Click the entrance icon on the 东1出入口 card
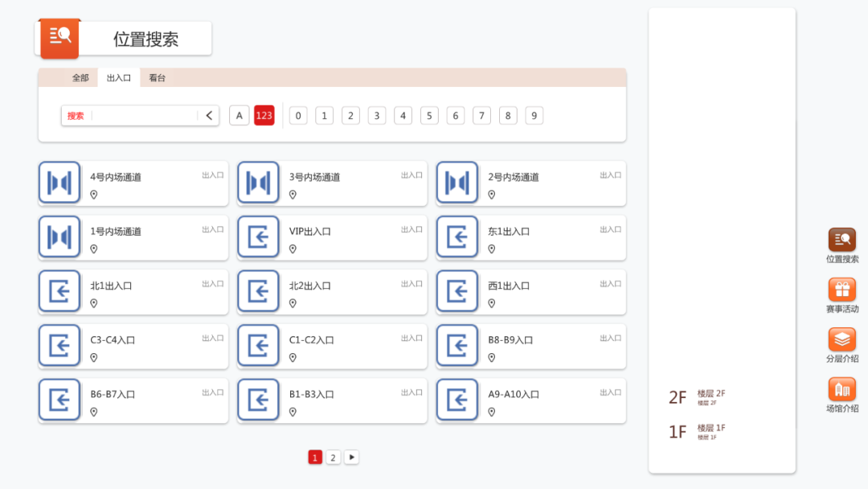Viewport: 868px width, 489px height. [457, 236]
